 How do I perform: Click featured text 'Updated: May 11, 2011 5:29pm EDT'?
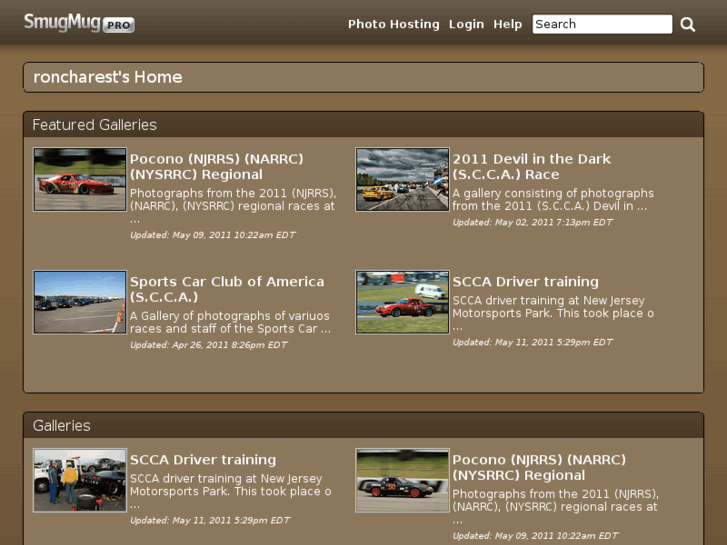pos(532,342)
